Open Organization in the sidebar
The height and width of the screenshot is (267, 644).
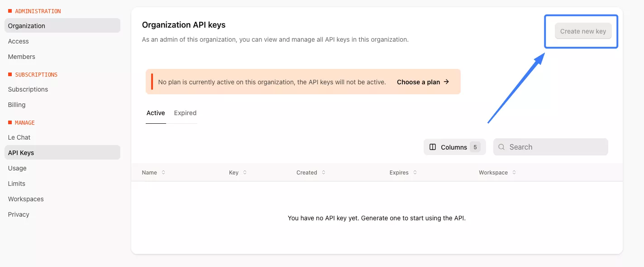coord(27,26)
